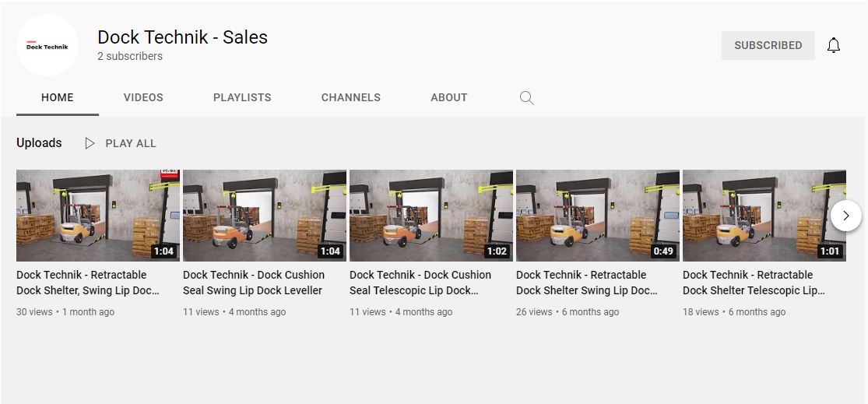
Task: Open the thumbnail with 1:01 duration
Action: [764, 216]
